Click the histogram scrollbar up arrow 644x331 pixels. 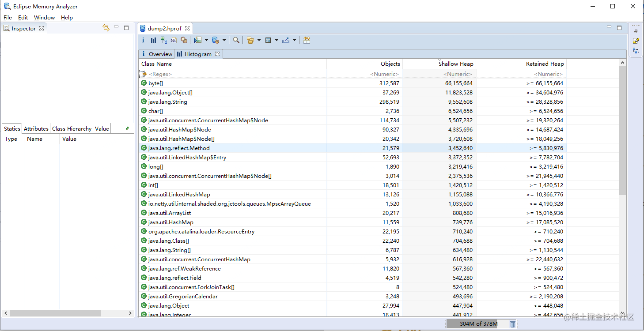(623, 63)
